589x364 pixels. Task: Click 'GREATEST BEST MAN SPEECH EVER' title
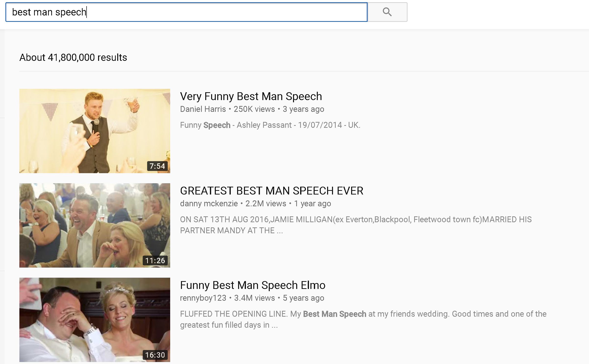point(271,191)
